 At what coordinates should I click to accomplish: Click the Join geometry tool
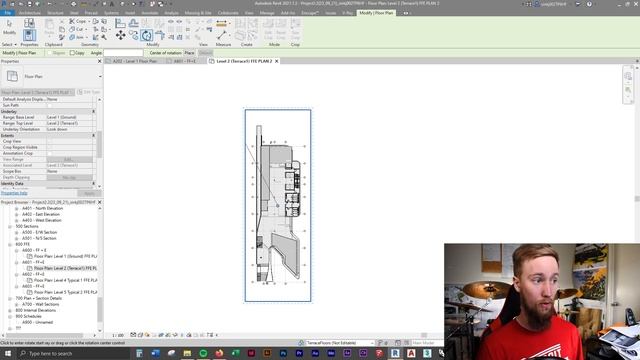coord(78,37)
